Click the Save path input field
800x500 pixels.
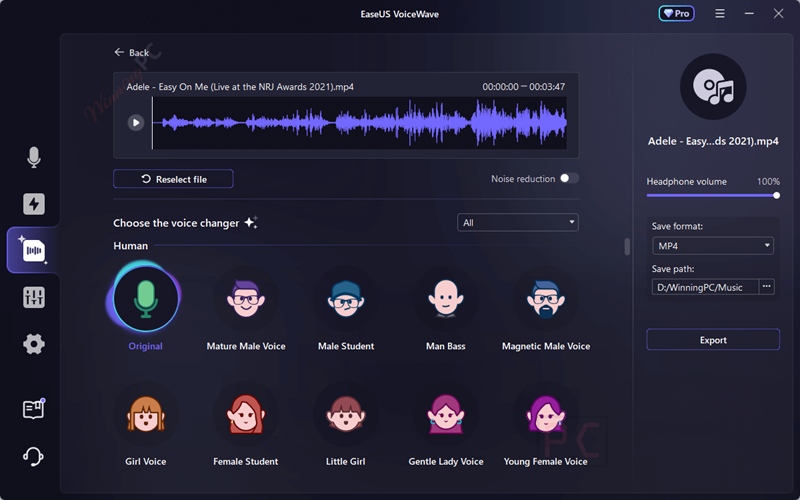click(x=706, y=287)
